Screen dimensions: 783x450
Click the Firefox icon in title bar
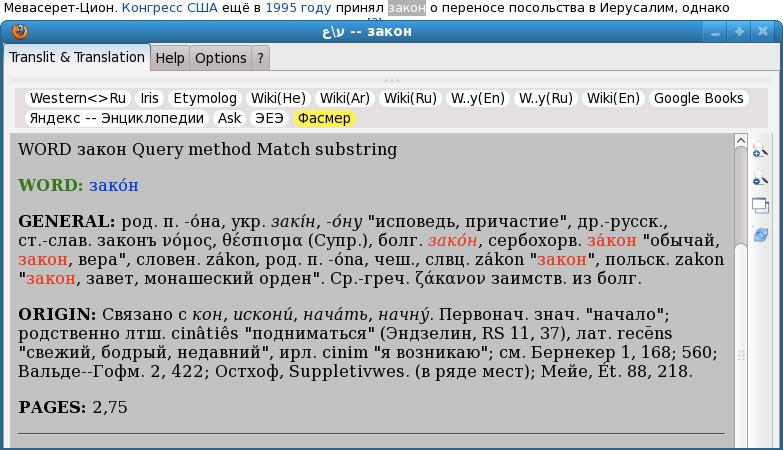pos(19,31)
